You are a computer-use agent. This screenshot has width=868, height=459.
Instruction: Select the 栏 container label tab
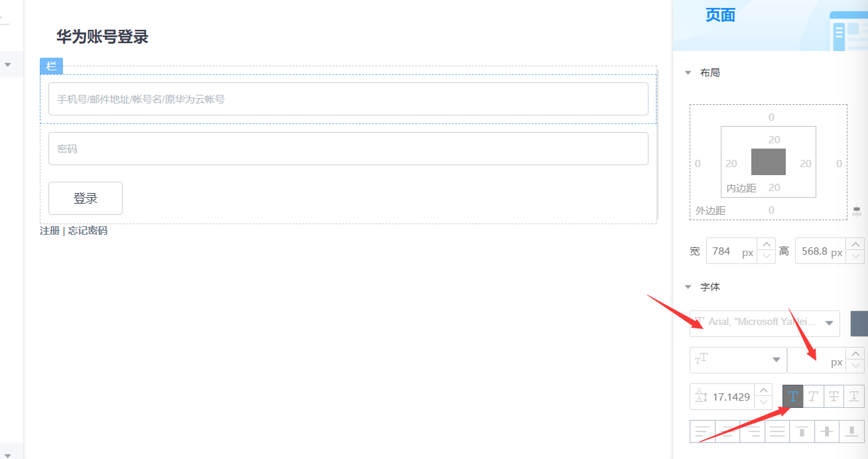tap(52, 66)
